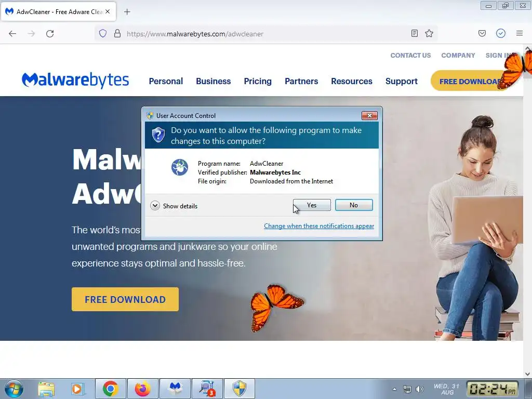Show hidden tray icons arrow

tap(394, 389)
